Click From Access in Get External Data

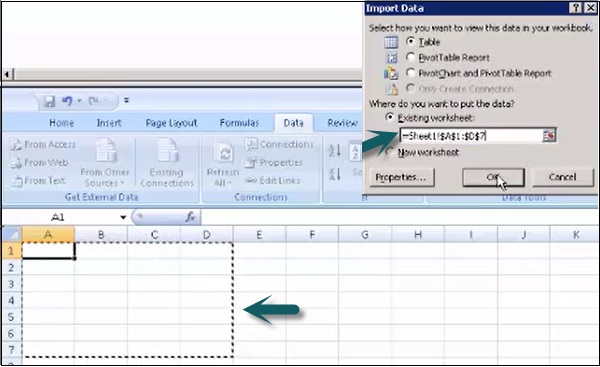click(43, 145)
